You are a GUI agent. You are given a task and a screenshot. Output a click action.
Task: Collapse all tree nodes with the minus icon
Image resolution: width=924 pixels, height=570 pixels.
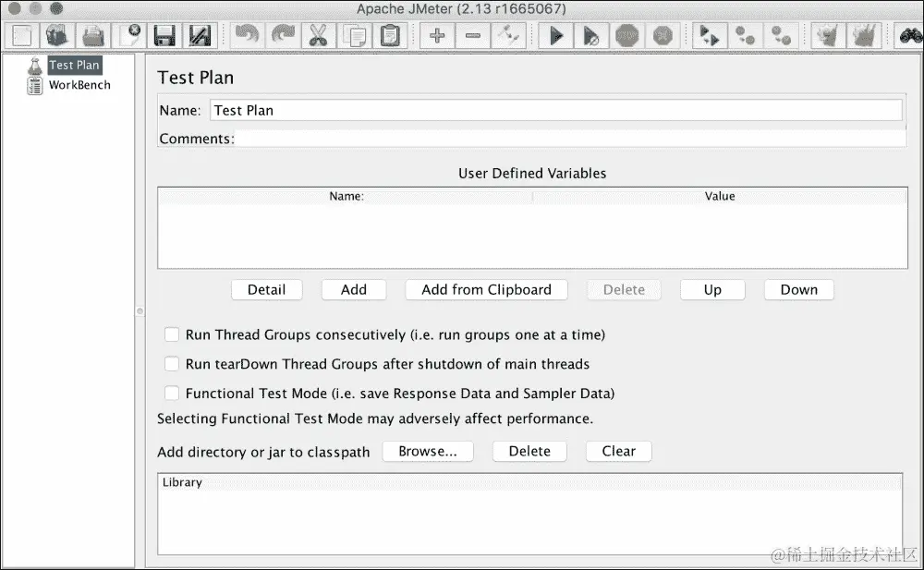(473, 35)
